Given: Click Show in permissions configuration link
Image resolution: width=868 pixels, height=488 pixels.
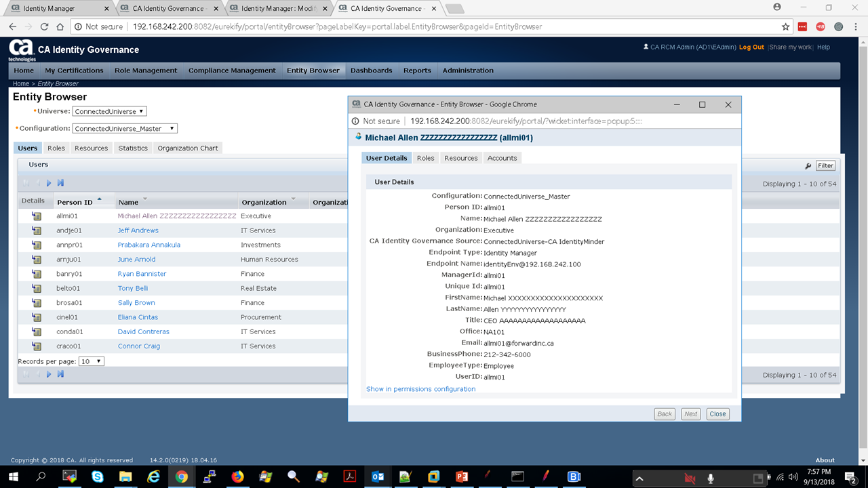Looking at the screenshot, I should pos(420,389).
